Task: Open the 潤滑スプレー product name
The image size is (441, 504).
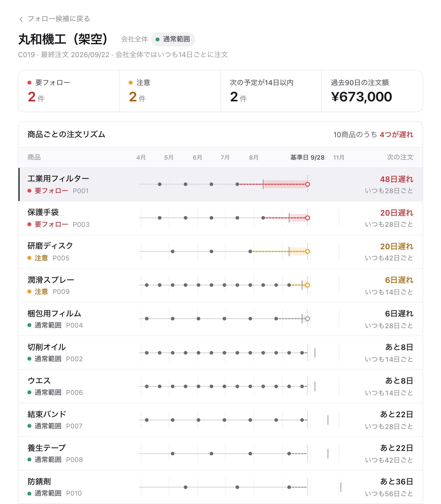Action: pyautogui.click(x=51, y=279)
